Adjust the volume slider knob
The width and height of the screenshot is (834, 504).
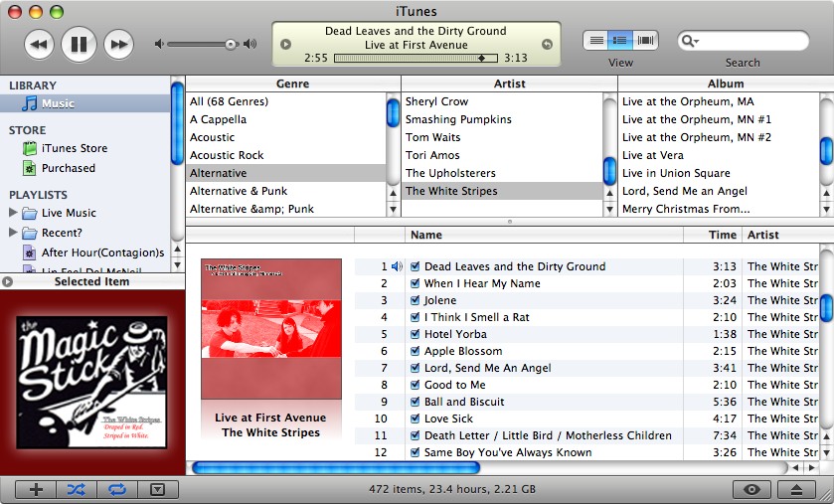[231, 44]
